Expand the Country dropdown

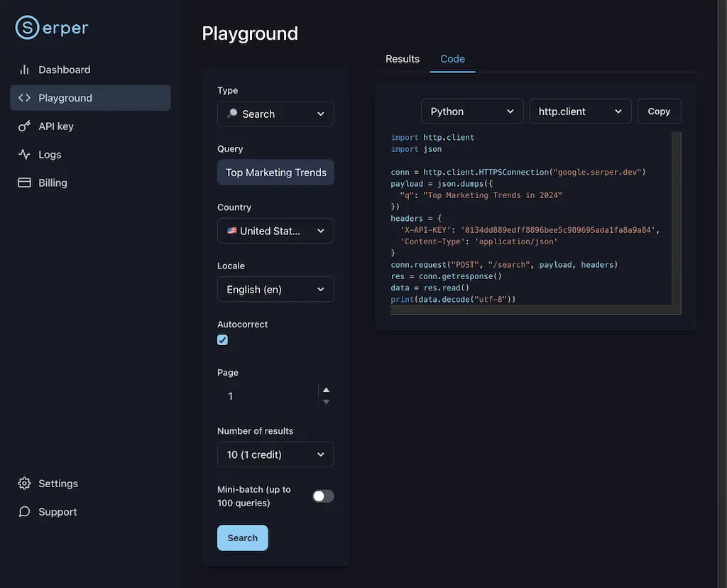click(x=275, y=231)
